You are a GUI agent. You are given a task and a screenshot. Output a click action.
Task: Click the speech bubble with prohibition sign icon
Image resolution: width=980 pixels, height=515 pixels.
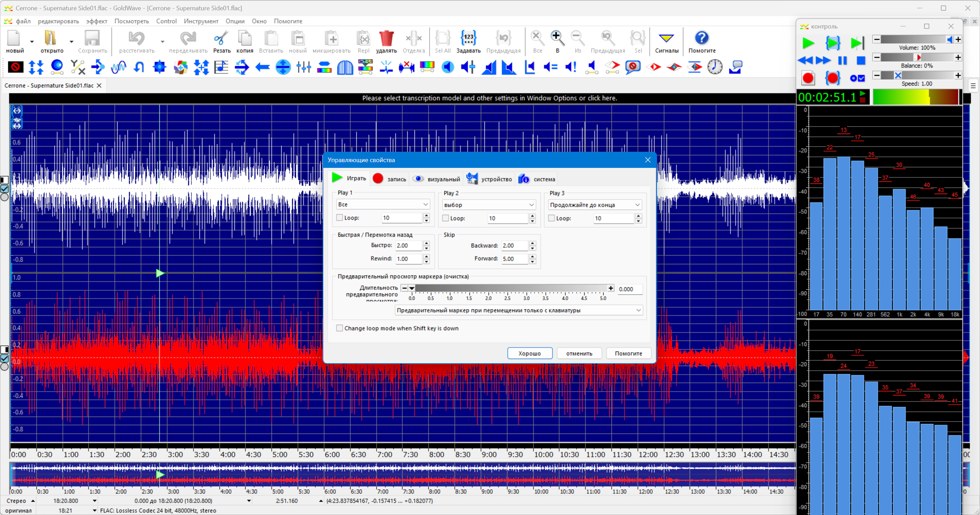tap(633, 67)
